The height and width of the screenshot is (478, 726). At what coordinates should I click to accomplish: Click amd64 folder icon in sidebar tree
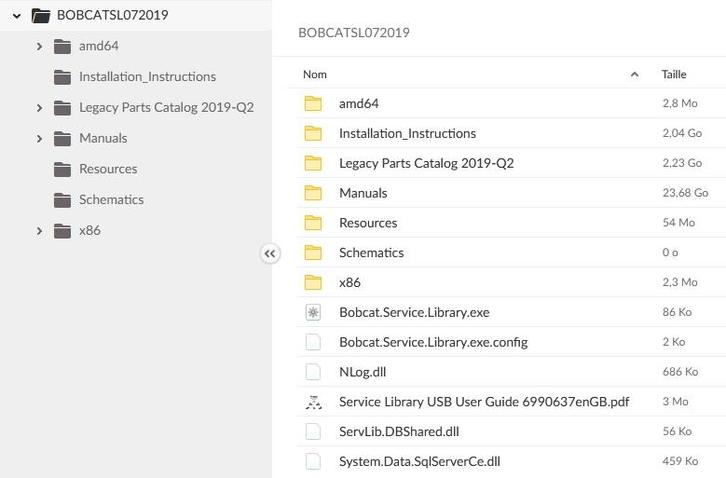click(x=62, y=46)
